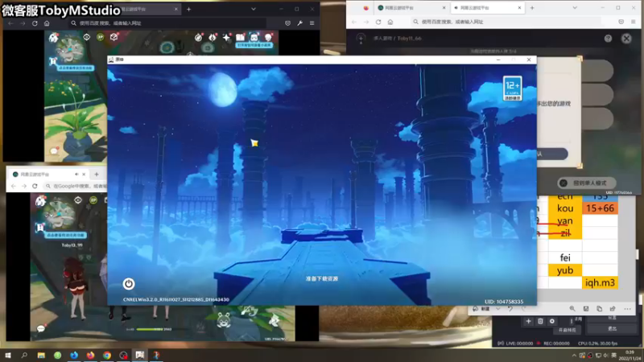Click the Chrome address bar
Viewport: 644px width, 362px height.
(76, 186)
